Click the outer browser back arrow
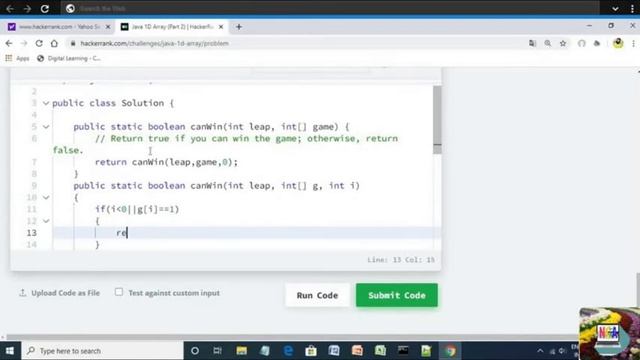The width and height of the screenshot is (640, 360). 10,8
